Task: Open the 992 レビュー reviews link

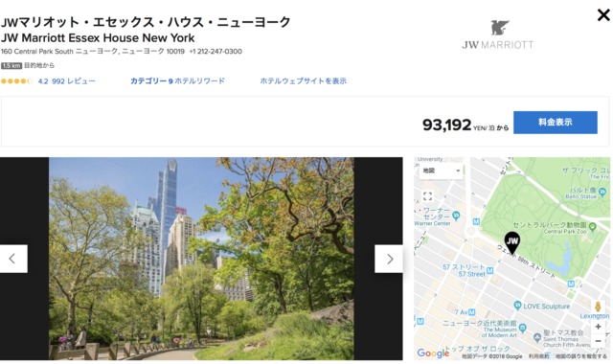Action: click(x=74, y=81)
